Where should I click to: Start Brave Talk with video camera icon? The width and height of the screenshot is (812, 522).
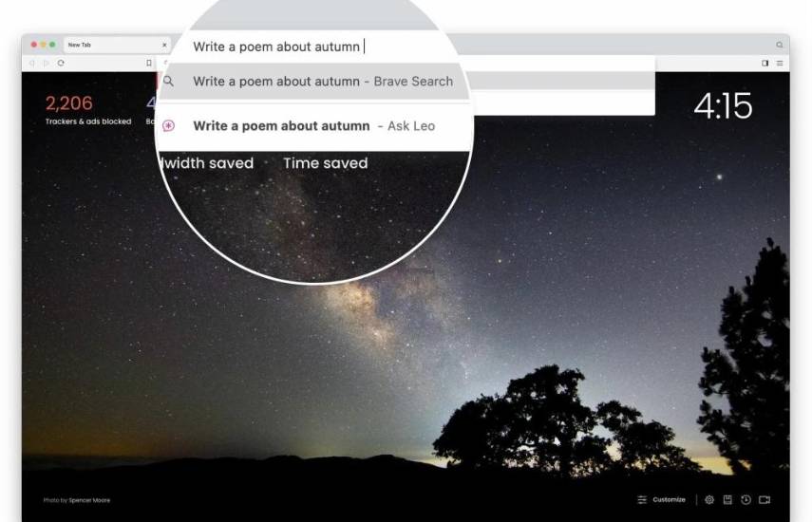[765, 500]
